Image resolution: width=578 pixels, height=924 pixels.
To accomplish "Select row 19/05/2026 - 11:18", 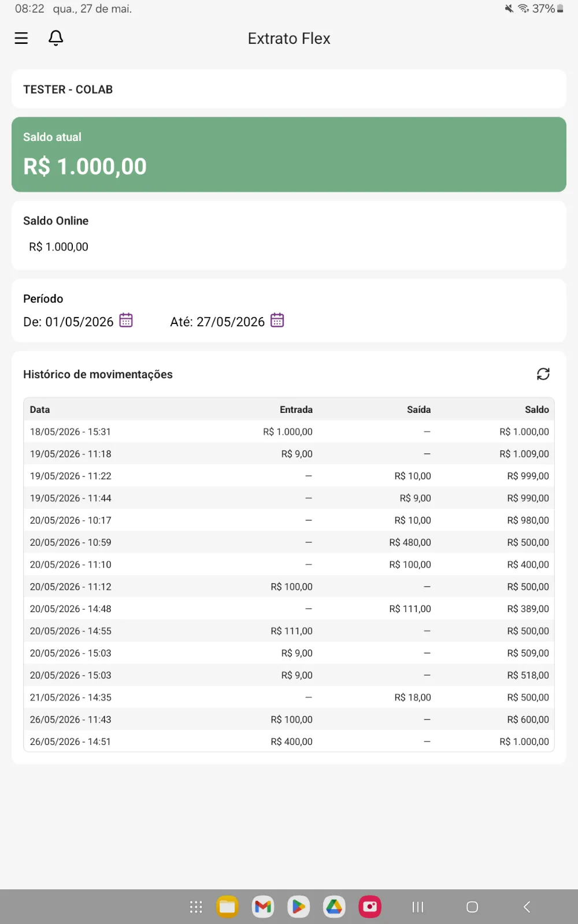I will [289, 454].
